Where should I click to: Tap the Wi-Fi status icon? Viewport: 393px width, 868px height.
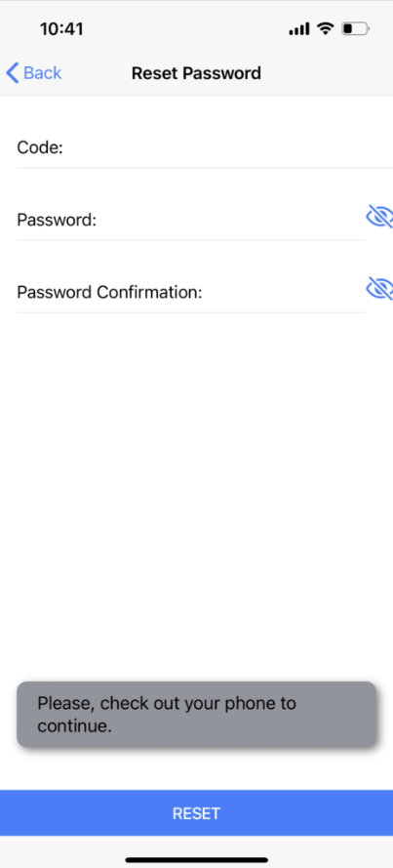(326, 28)
